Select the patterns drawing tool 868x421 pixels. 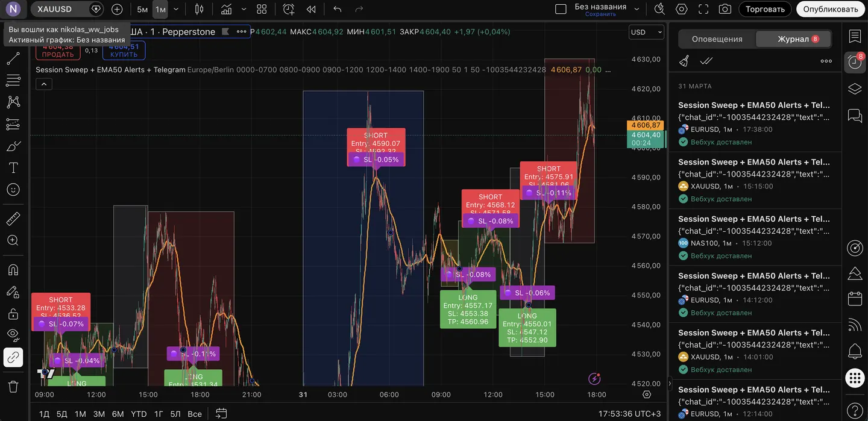13,102
